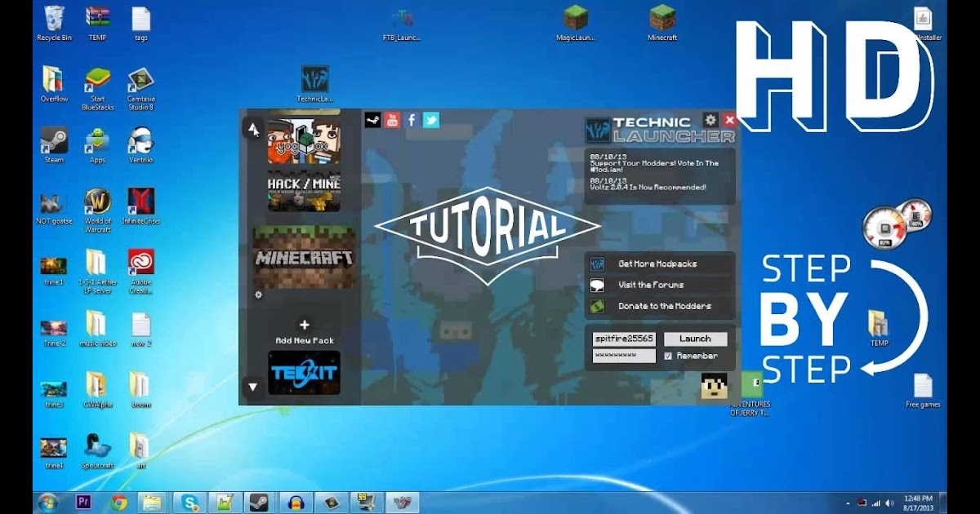Open the Voltz 2.0.4 Is Now Recommended news
This screenshot has width=980, height=514.
pos(648,184)
